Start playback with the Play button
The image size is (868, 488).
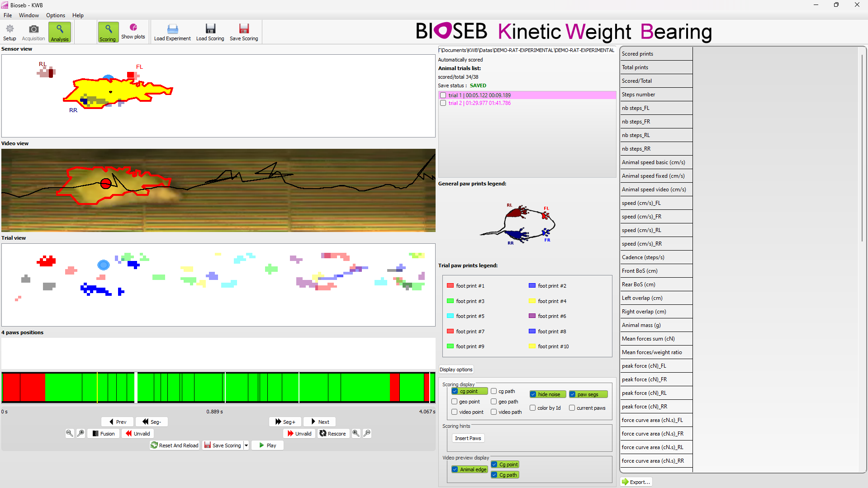tap(267, 445)
